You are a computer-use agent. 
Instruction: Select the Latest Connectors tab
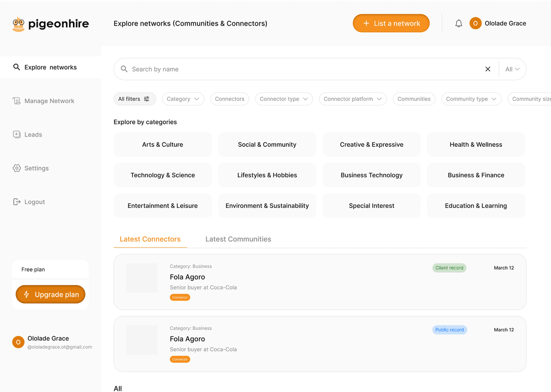click(x=150, y=239)
